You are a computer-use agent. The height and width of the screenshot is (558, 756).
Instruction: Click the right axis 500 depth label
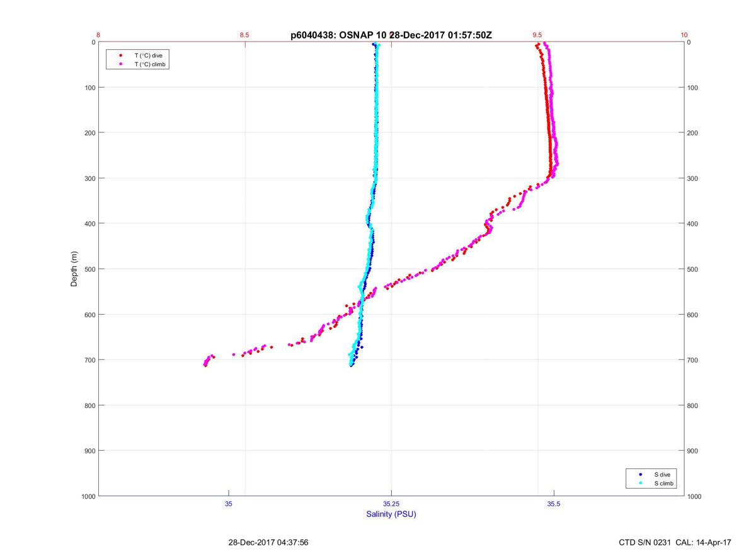[693, 269]
